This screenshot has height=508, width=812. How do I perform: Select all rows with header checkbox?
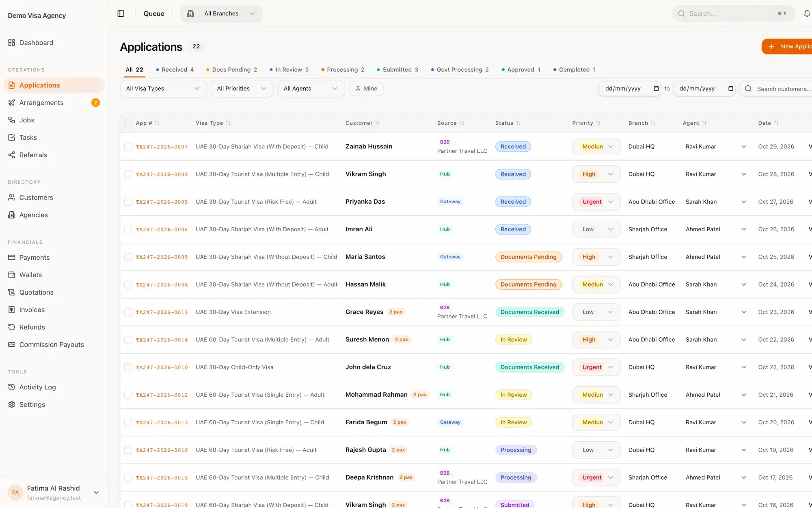pos(128,123)
